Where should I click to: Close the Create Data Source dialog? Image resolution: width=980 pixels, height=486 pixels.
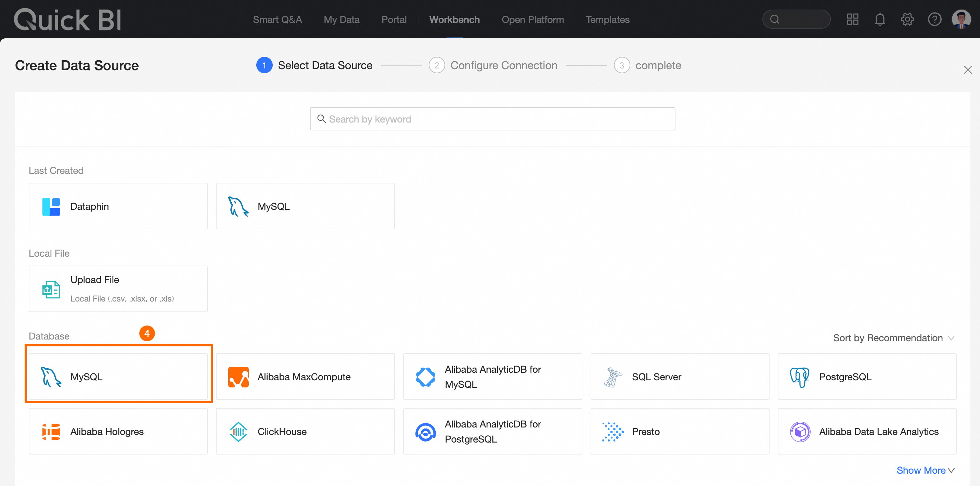click(967, 70)
